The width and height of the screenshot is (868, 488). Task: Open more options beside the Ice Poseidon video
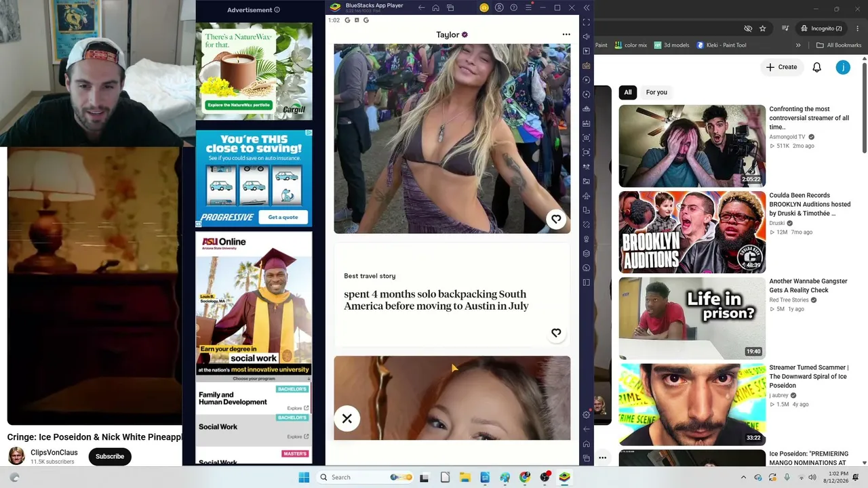602,458
